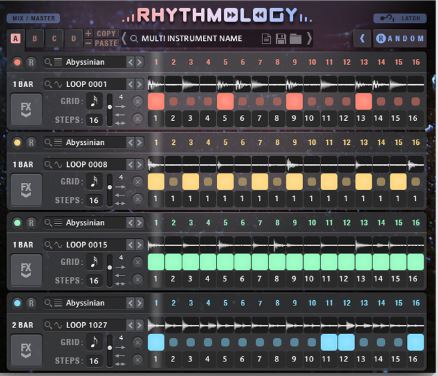The image size is (438, 376).
Task: Select previous instrument arrow on yellow Abyssinian track
Action: pos(131,143)
